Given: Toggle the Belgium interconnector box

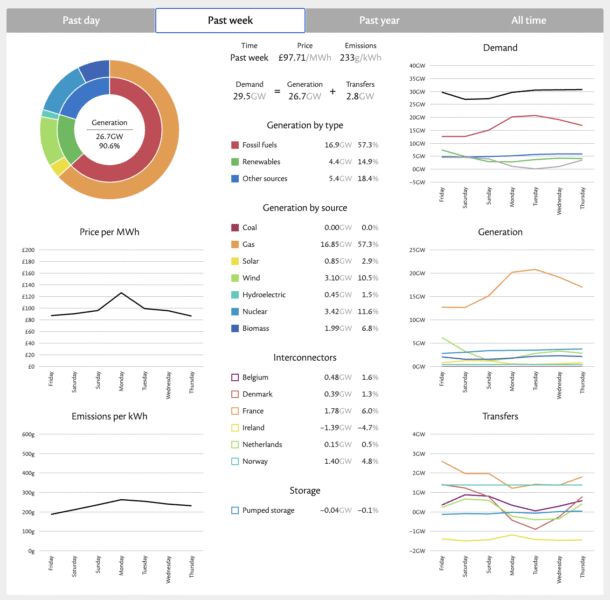Looking at the screenshot, I should point(235,377).
